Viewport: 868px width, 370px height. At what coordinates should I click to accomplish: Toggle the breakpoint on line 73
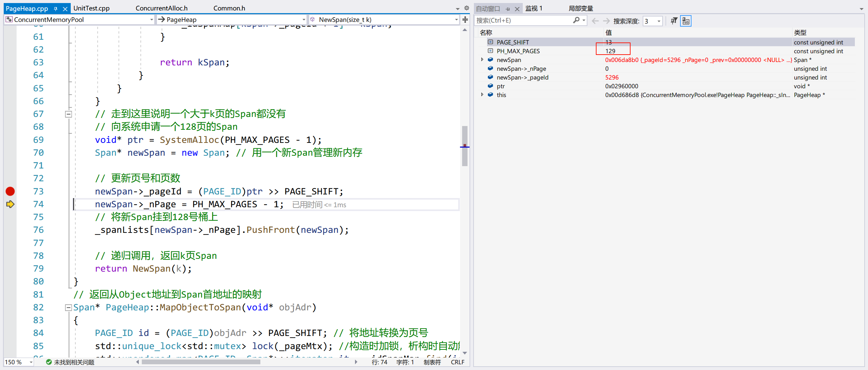(10, 191)
